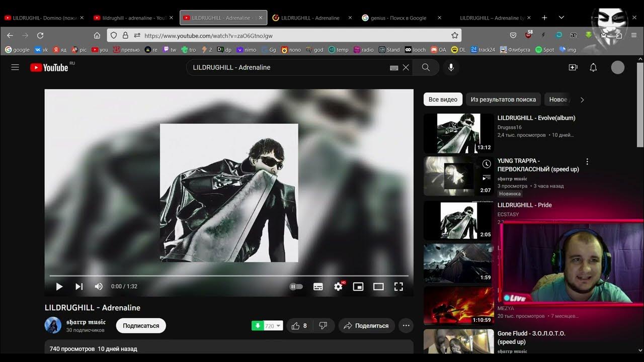Screen dimensions: 644x362
Task: Open YouTube notifications bell
Action: tap(593, 67)
